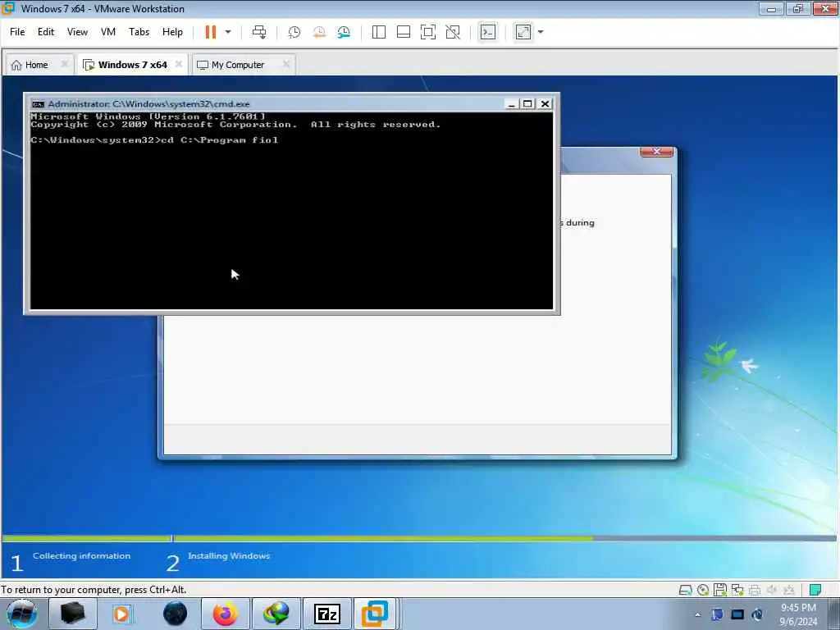Open the Edit menu
The image size is (840, 630).
click(x=46, y=32)
